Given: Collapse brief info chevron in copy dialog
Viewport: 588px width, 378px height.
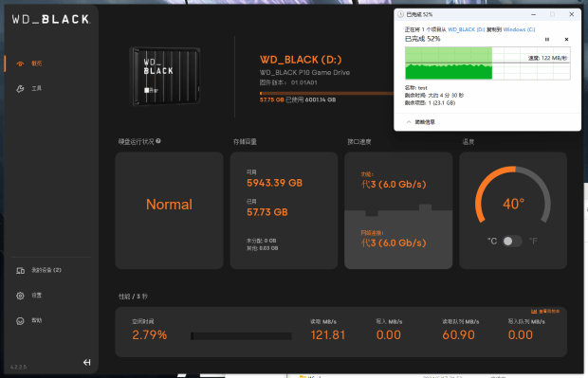Looking at the screenshot, I should click(x=409, y=122).
